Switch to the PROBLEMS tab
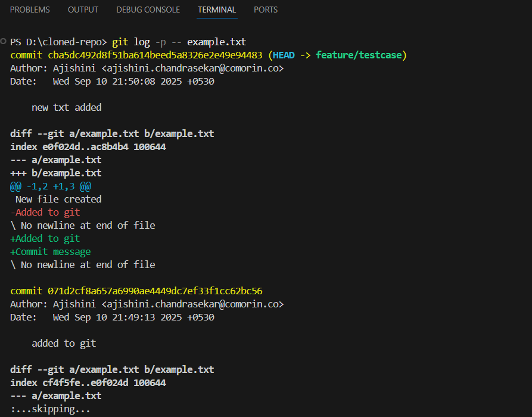This screenshot has width=532, height=417. coord(30,10)
